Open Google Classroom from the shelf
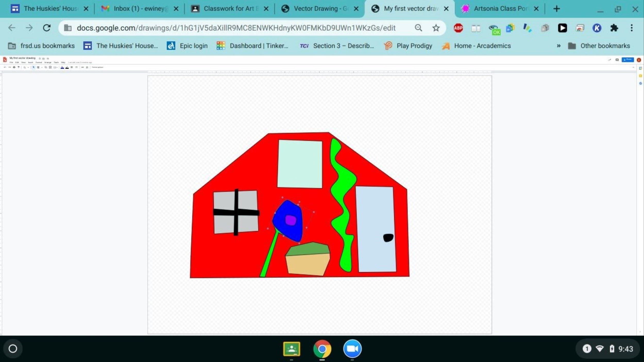 pyautogui.click(x=291, y=349)
